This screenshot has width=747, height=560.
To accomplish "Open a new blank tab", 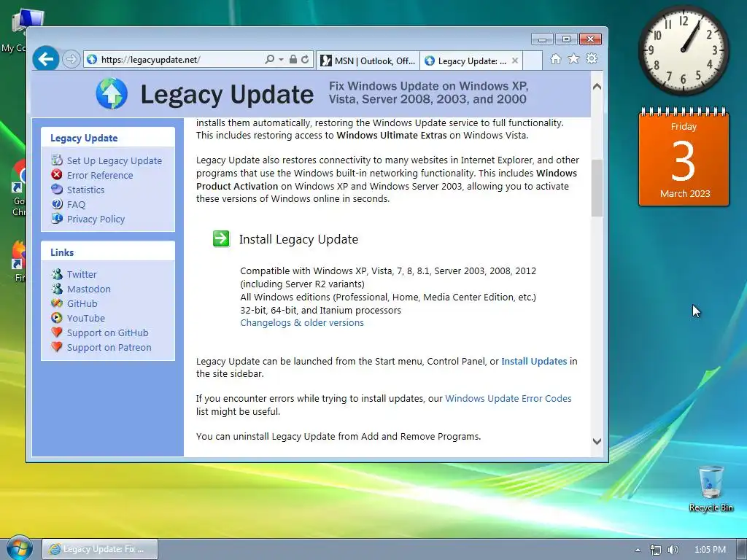I will [533, 61].
